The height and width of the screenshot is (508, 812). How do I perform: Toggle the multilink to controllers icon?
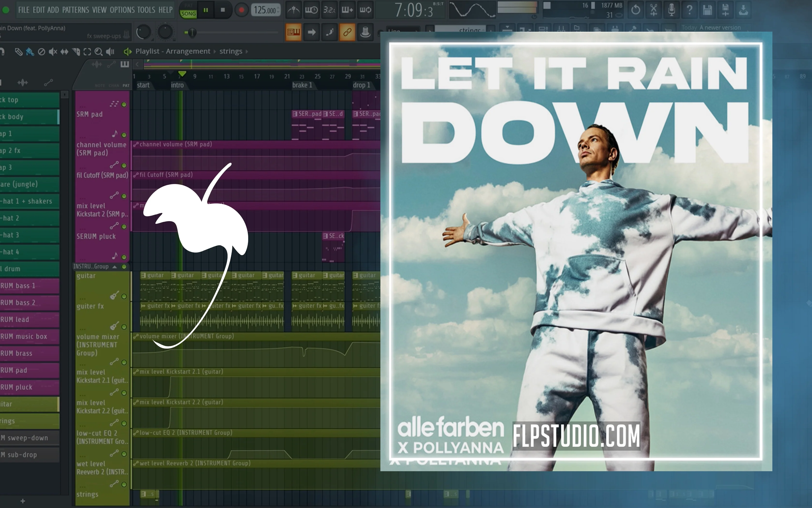click(x=347, y=32)
